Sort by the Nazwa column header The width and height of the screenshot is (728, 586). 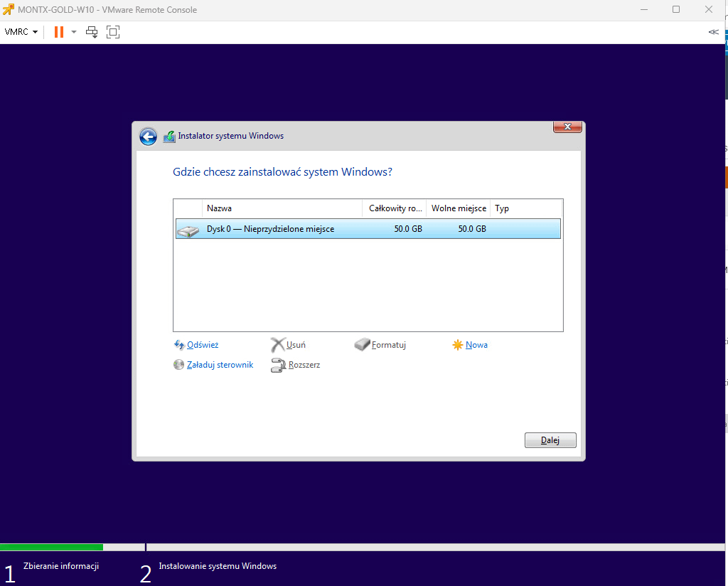(x=282, y=208)
